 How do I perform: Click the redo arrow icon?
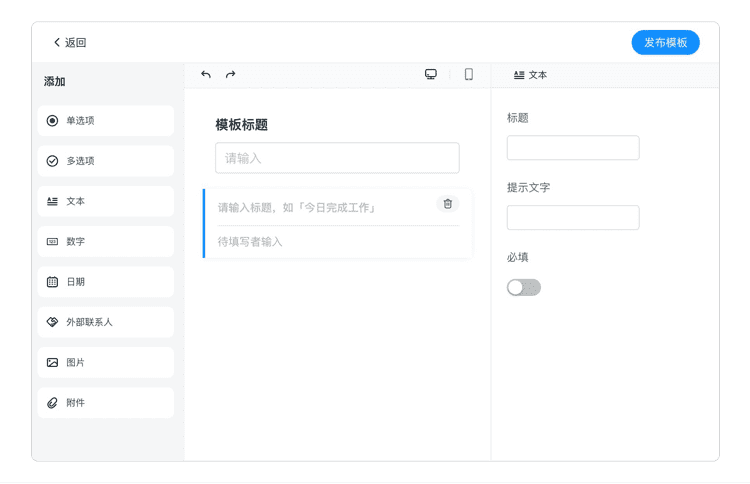(230, 75)
